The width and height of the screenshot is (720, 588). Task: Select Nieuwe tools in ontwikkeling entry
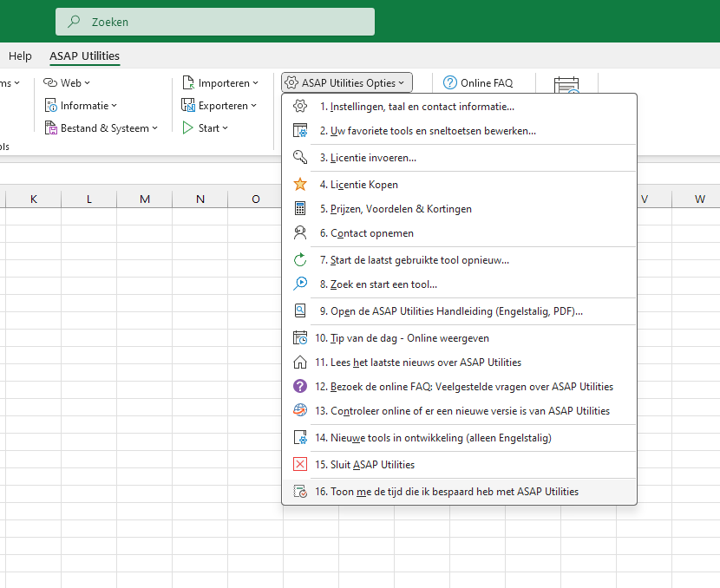(459, 437)
